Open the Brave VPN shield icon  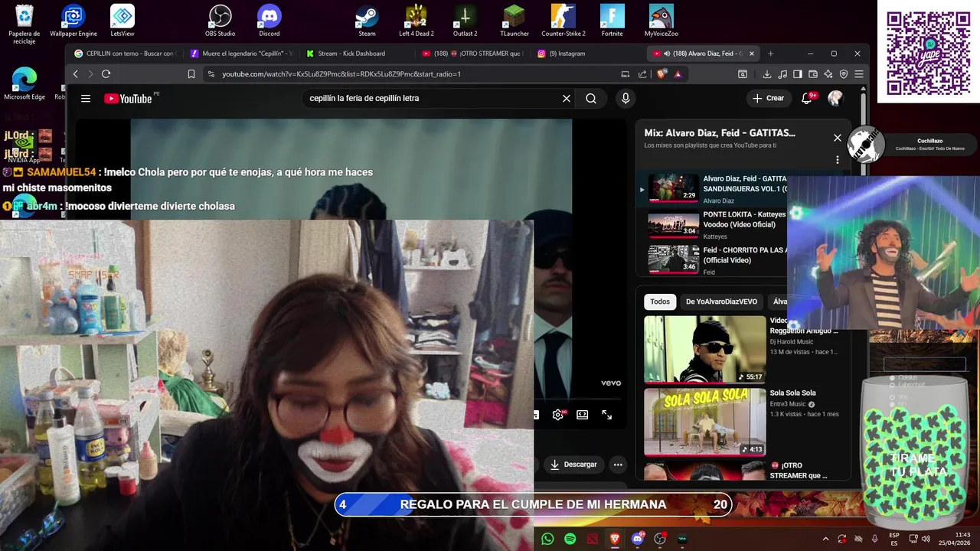click(x=844, y=74)
